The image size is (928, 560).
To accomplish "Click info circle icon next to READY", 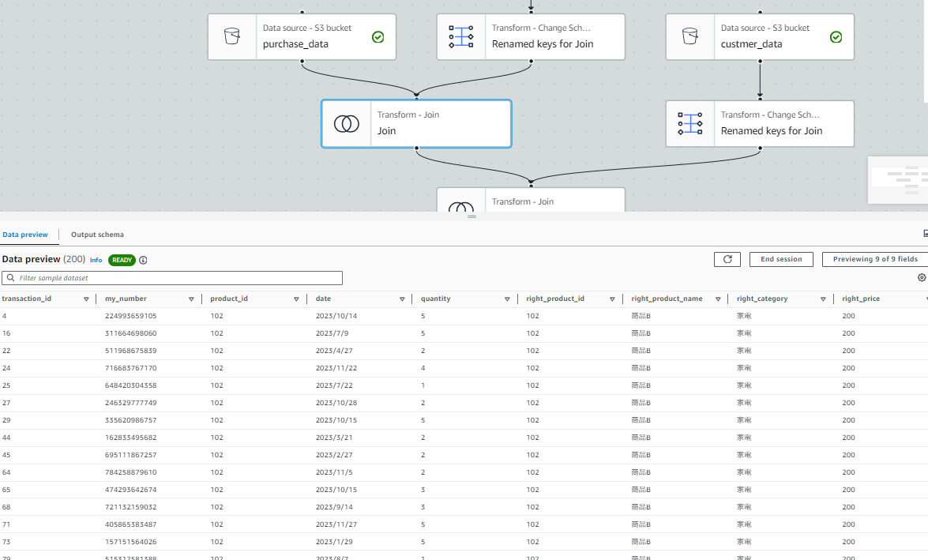I will point(143,260).
